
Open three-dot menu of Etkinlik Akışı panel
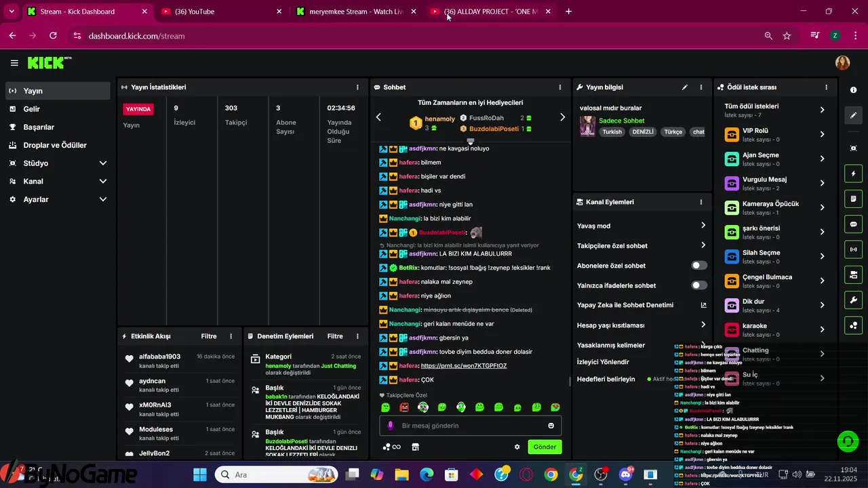pos(231,336)
